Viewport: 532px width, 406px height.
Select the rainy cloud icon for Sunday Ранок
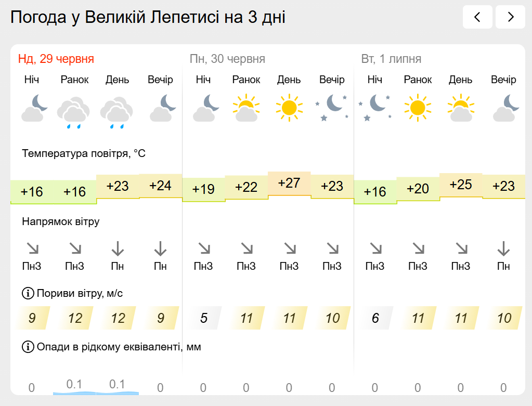[x=74, y=112]
